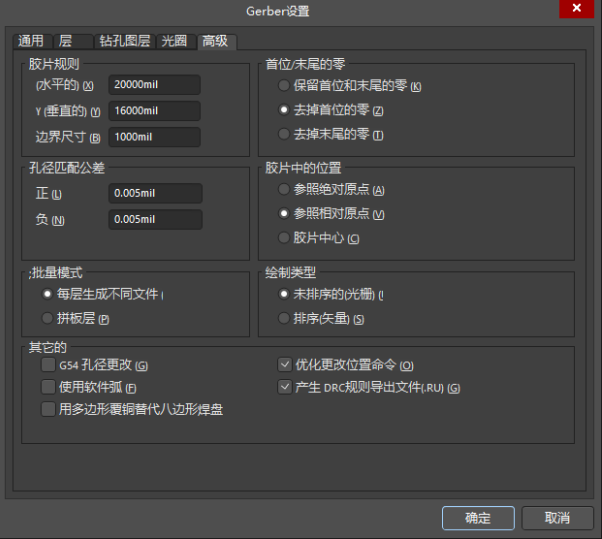This screenshot has width=602, height=539.
Task: Select 去掉末尾的零 radio button
Action: click(285, 134)
